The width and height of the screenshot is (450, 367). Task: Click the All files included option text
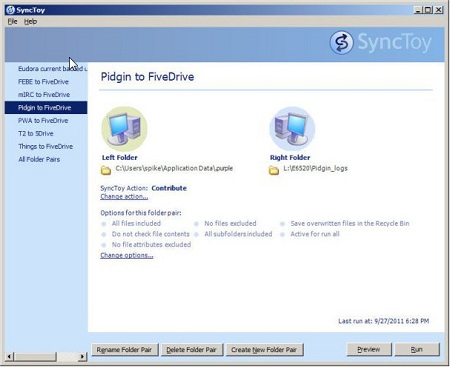point(136,223)
